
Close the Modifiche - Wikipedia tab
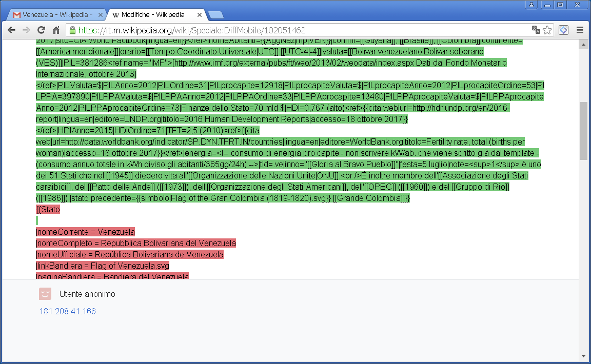coord(200,14)
